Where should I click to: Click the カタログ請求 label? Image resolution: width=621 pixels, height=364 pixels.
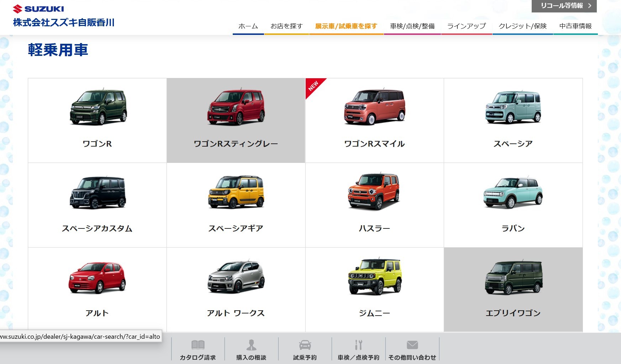click(198, 357)
